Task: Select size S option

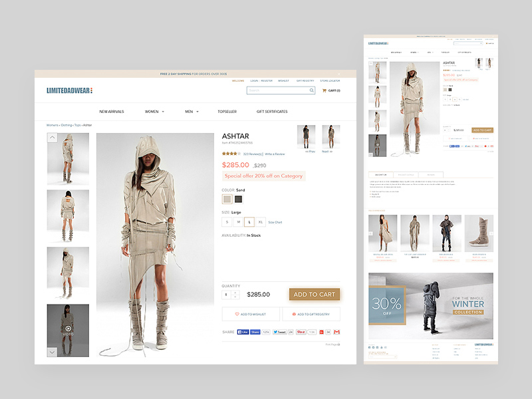Action: pos(227,222)
